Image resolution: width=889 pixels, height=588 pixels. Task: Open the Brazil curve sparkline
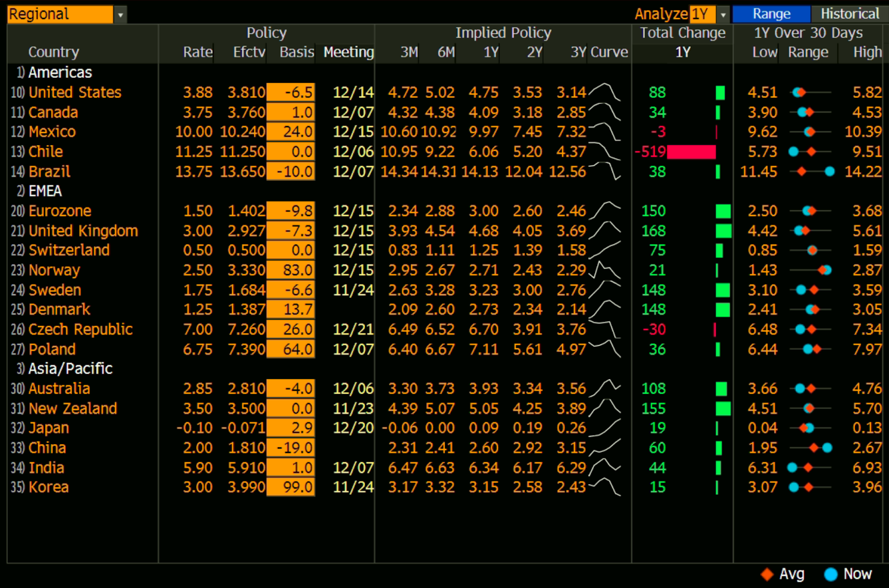605,171
